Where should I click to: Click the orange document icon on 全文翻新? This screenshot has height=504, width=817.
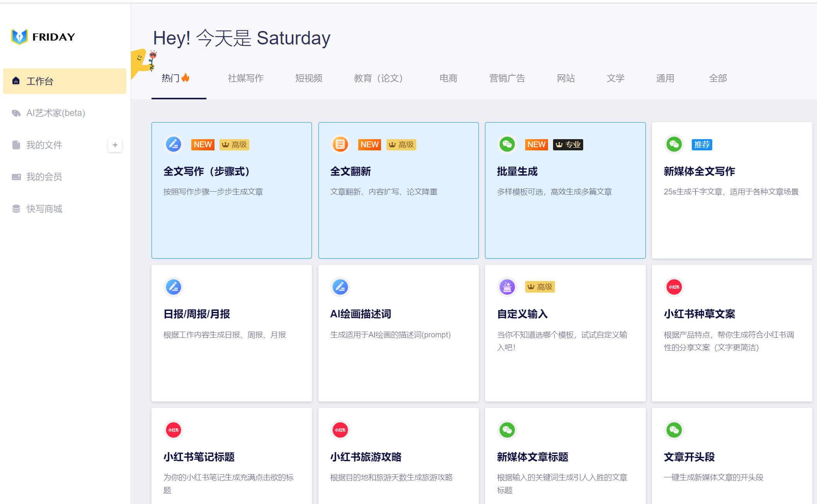tap(340, 145)
